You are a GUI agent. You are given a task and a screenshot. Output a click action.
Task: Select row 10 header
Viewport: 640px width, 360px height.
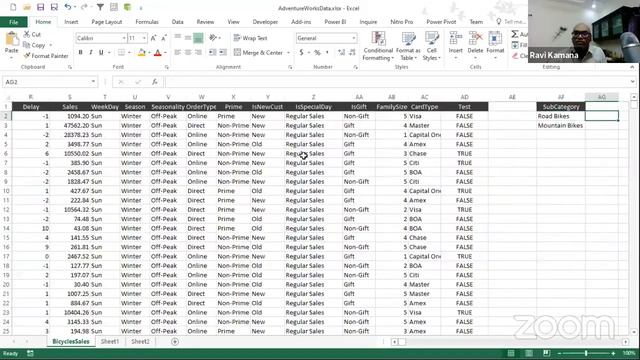point(6,191)
